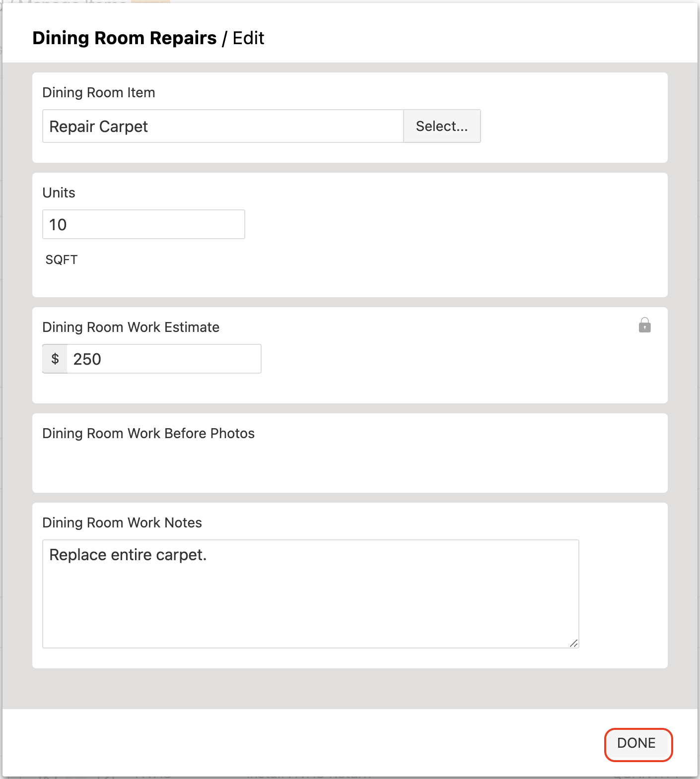Click the SQFT unit label
Image resolution: width=700 pixels, height=779 pixels.
click(x=62, y=260)
